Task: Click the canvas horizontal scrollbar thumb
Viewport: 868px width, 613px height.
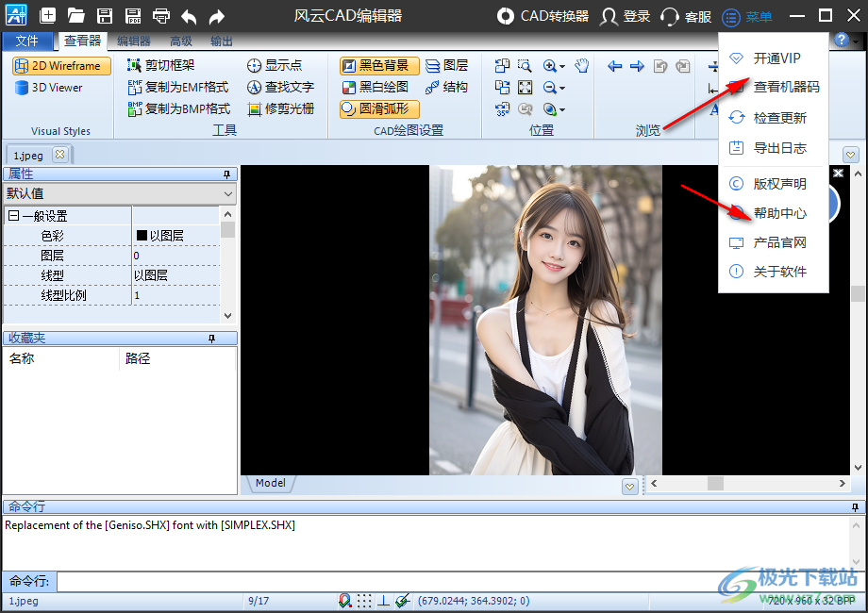Action: (x=715, y=484)
